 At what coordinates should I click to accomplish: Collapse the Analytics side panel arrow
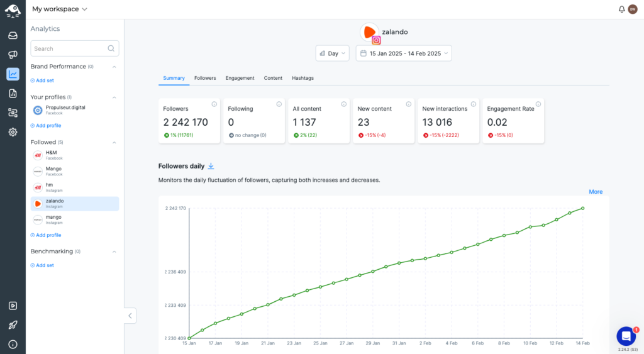pyautogui.click(x=130, y=316)
